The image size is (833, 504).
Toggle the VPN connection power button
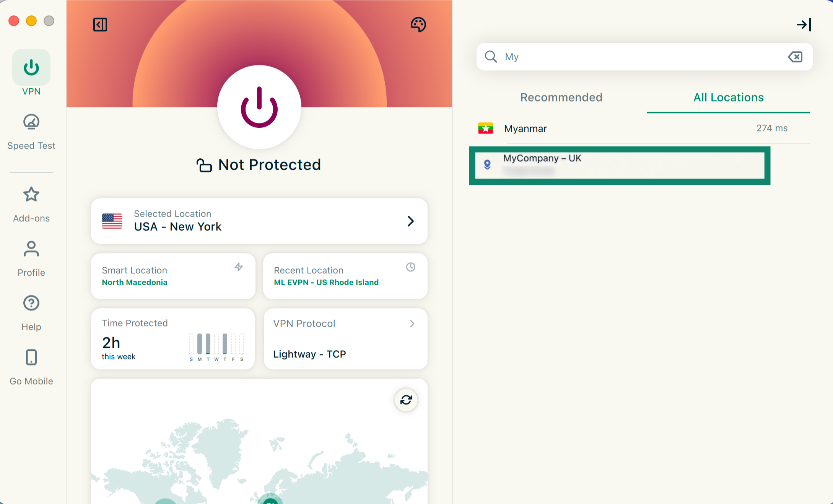point(259,107)
